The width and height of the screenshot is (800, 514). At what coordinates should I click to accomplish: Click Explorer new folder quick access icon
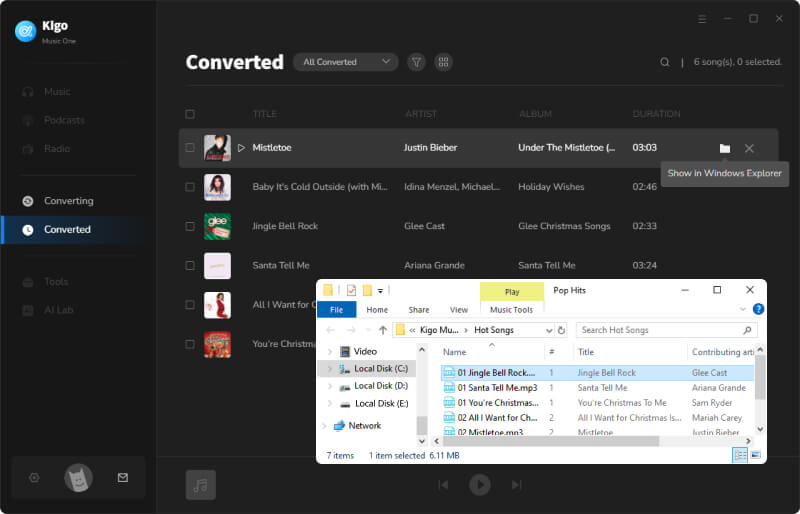[x=367, y=290]
